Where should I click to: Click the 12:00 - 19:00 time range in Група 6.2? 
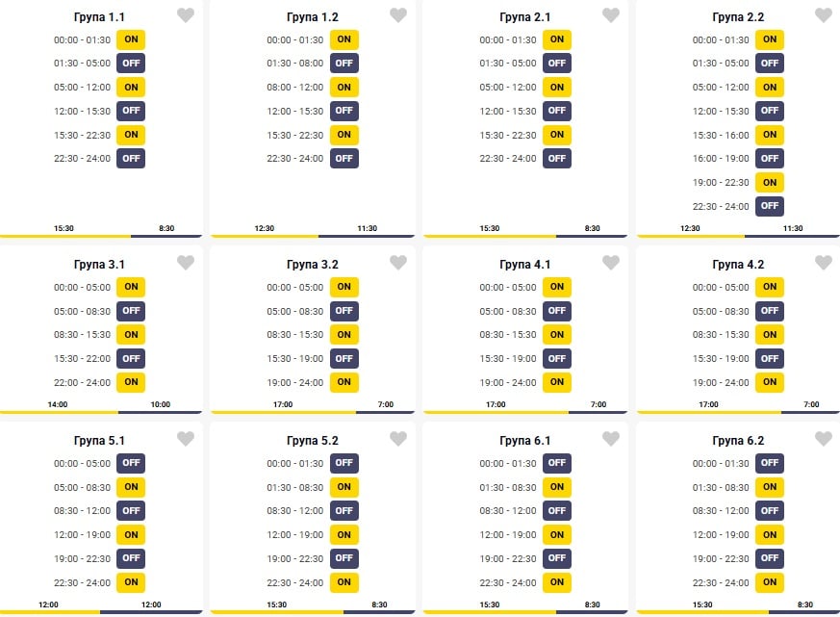tap(721, 534)
